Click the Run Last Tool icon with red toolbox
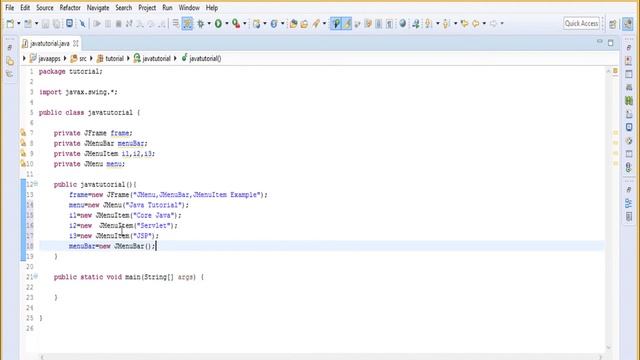Screen dimensions: 640x360 pyautogui.click(x=236, y=24)
